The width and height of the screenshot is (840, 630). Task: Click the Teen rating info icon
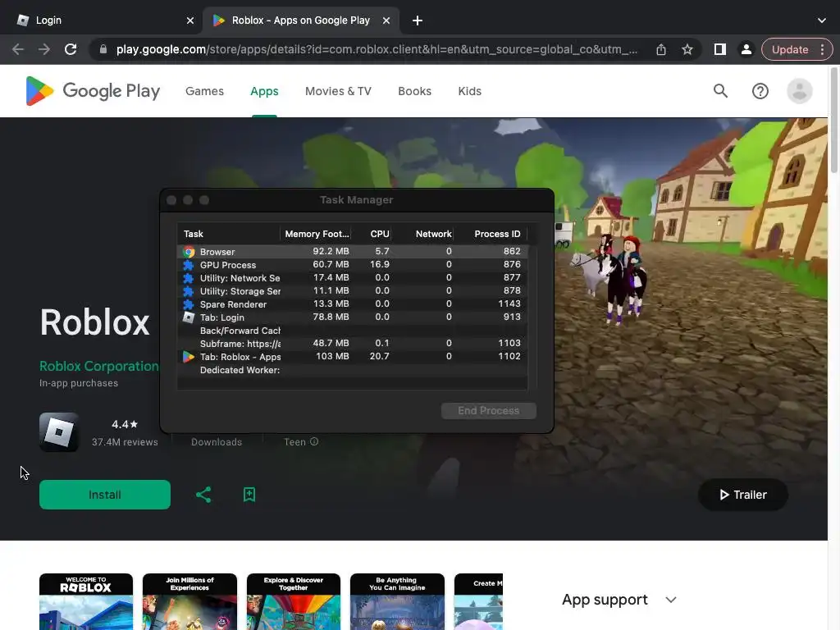(314, 441)
